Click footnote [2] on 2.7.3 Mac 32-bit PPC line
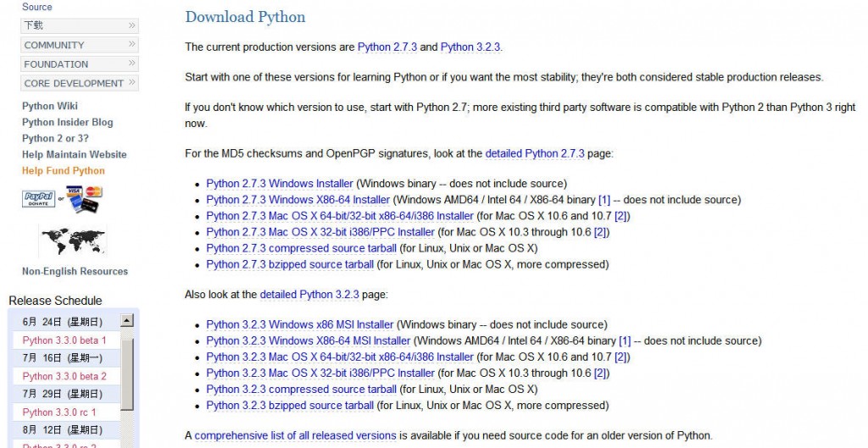 coord(600,232)
